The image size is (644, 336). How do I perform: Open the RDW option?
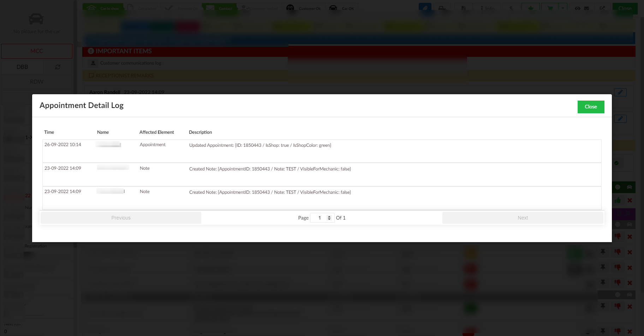click(37, 82)
